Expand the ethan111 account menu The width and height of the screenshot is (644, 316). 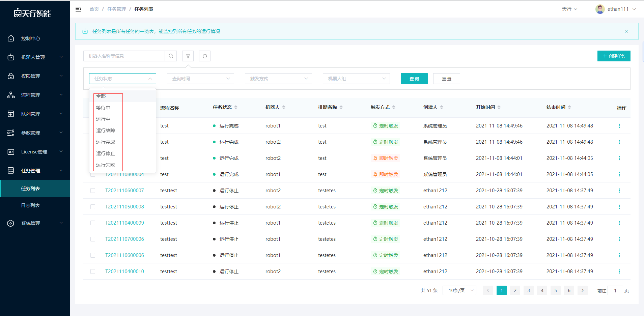634,9
